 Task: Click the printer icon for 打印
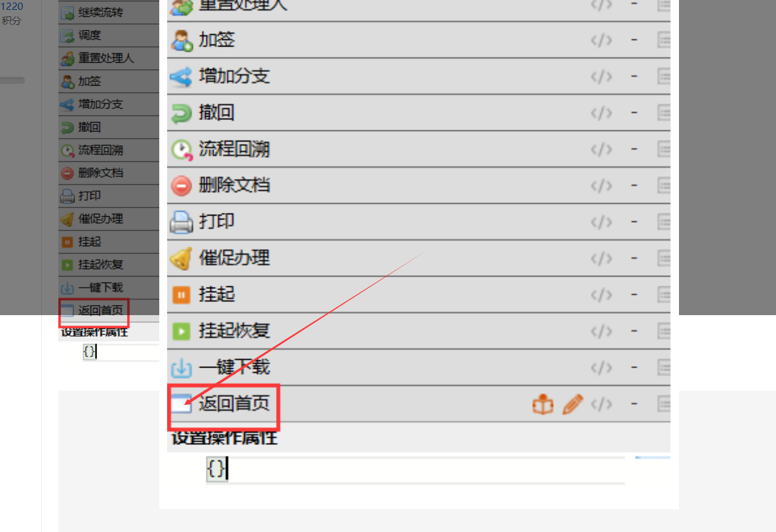[181, 221]
